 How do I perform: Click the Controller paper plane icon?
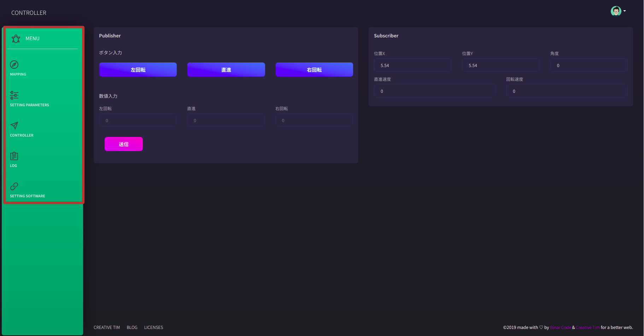[x=14, y=125]
